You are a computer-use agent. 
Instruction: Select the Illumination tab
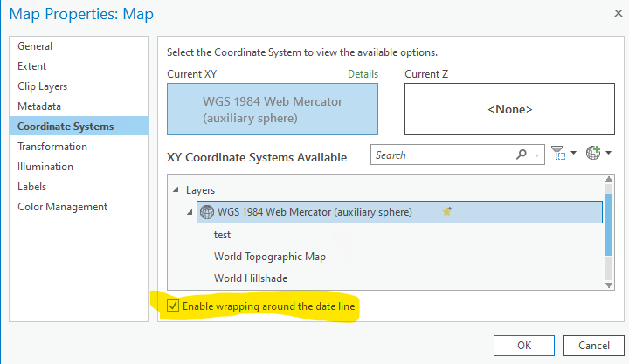(45, 167)
